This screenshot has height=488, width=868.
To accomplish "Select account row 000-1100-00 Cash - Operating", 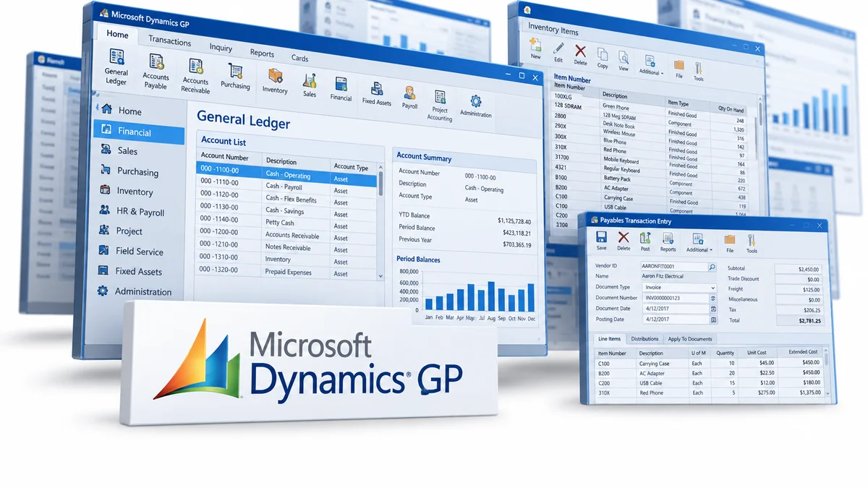I will click(x=286, y=174).
